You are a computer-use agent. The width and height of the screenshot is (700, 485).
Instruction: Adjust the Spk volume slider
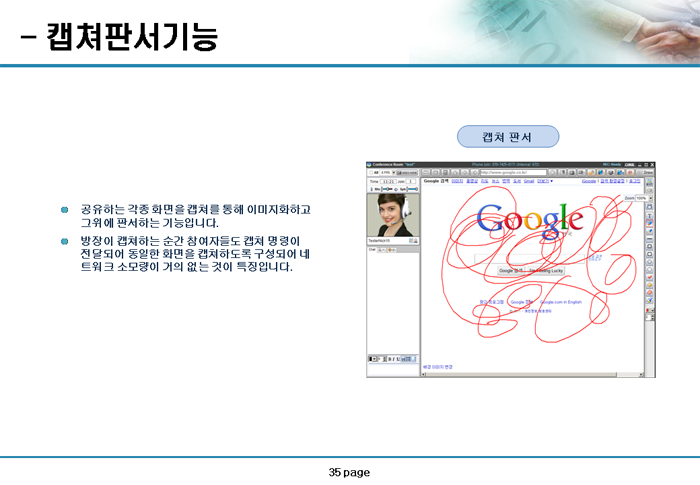click(412, 189)
